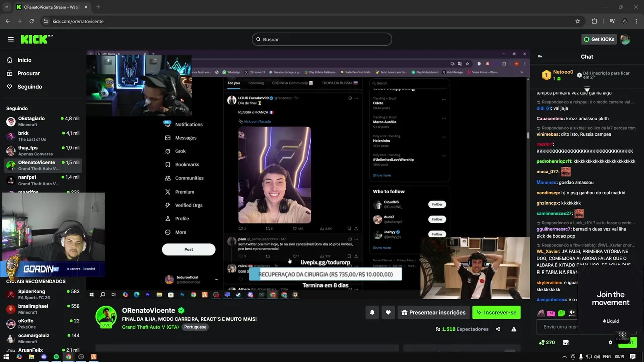Expand the chat leaderboard chevron
The height and width of the screenshot is (362, 644).
pos(587,89)
